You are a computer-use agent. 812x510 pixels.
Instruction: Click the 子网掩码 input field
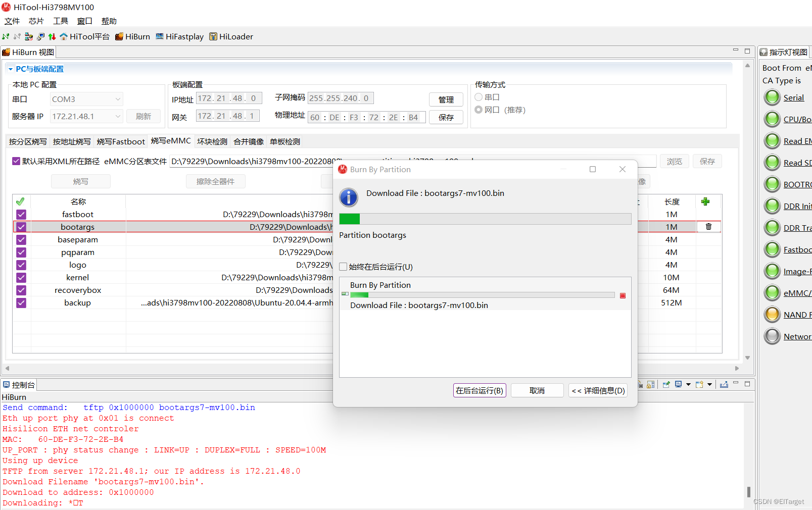(341, 98)
